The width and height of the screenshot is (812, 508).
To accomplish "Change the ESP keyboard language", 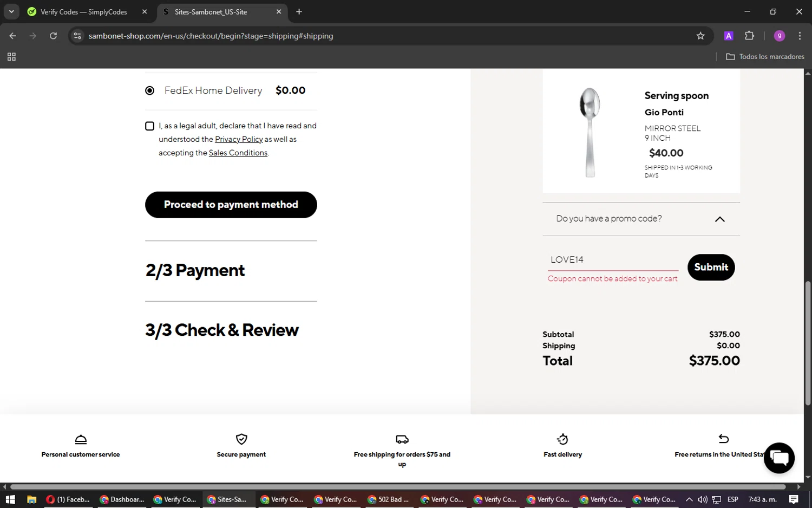I will (x=733, y=499).
